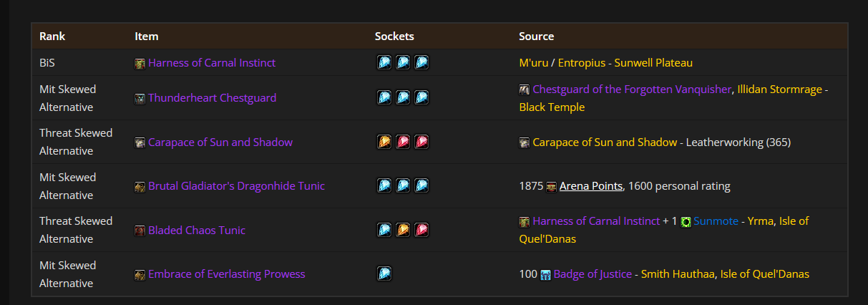Click the Bladed Chaos Tunic item icon
Screen dimensions: 868x305
(140, 231)
